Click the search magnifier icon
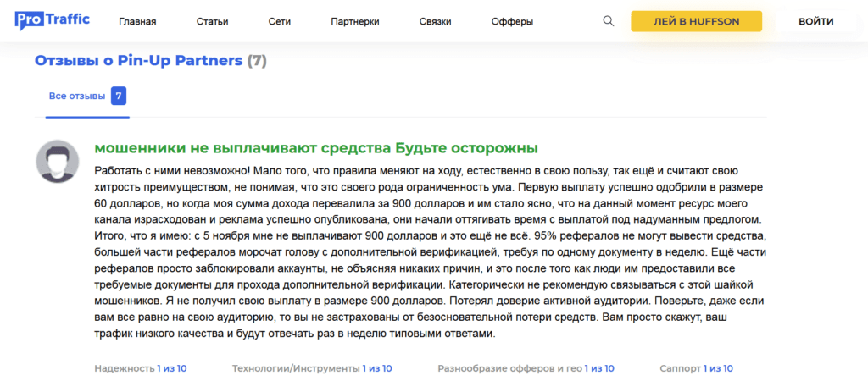Screen dimensions: 868x381 tap(609, 21)
